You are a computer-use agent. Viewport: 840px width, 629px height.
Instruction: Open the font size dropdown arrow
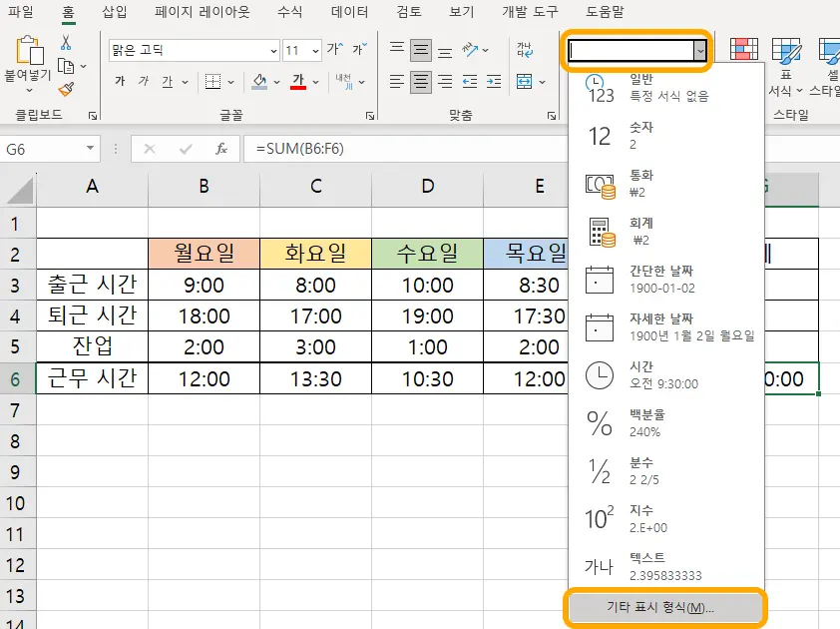315,50
